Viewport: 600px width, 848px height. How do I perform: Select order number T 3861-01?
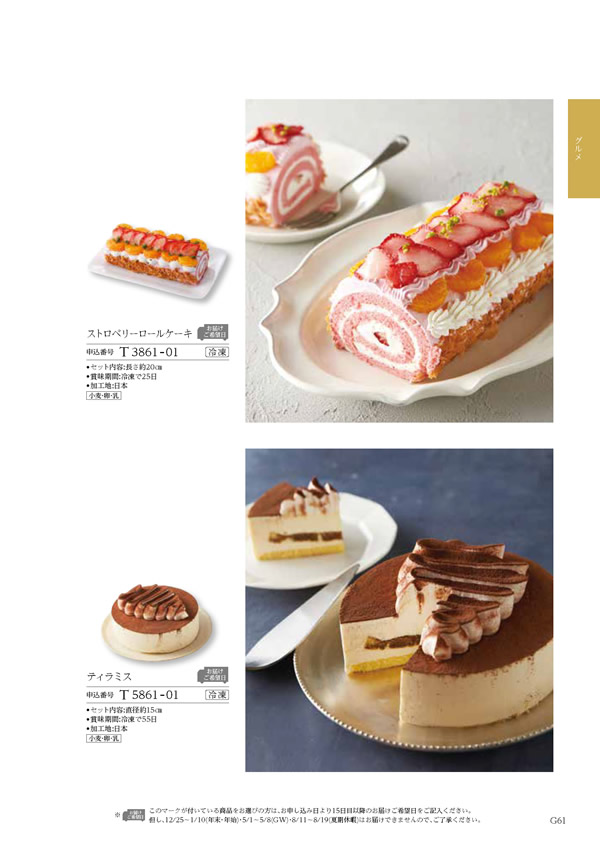pos(148,352)
